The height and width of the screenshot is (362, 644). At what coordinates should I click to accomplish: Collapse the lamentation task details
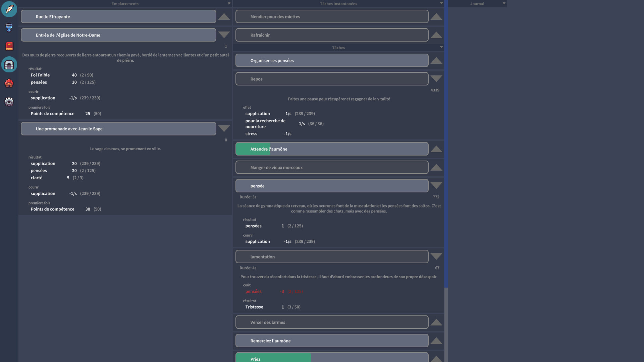pyautogui.click(x=436, y=257)
